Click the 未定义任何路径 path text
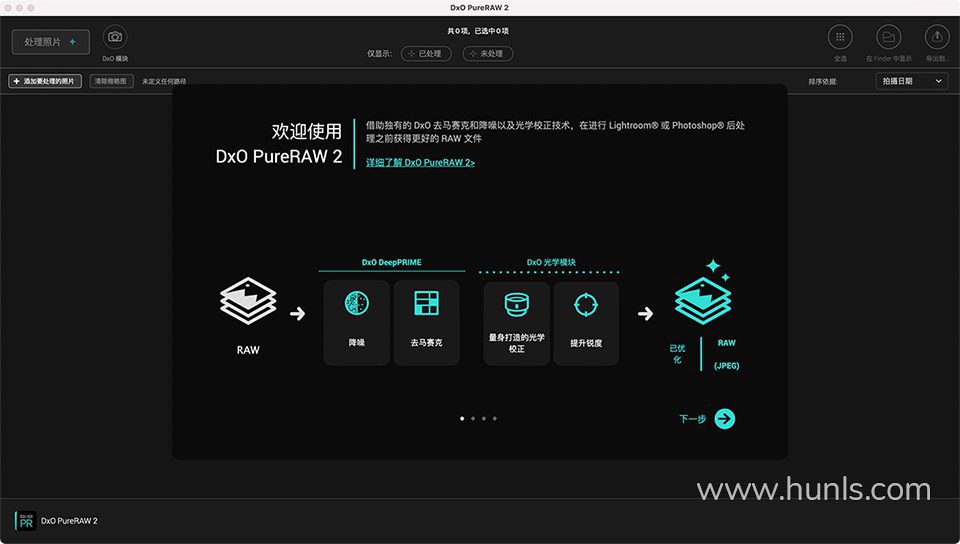 click(x=164, y=81)
